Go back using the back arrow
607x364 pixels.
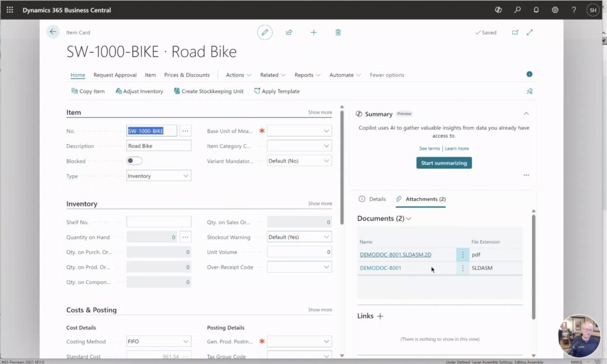pos(53,32)
